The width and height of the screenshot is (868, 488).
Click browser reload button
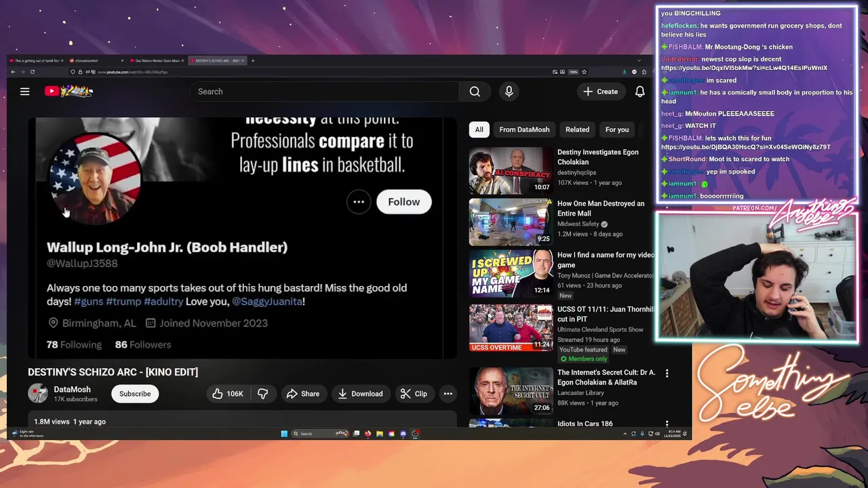[32, 72]
